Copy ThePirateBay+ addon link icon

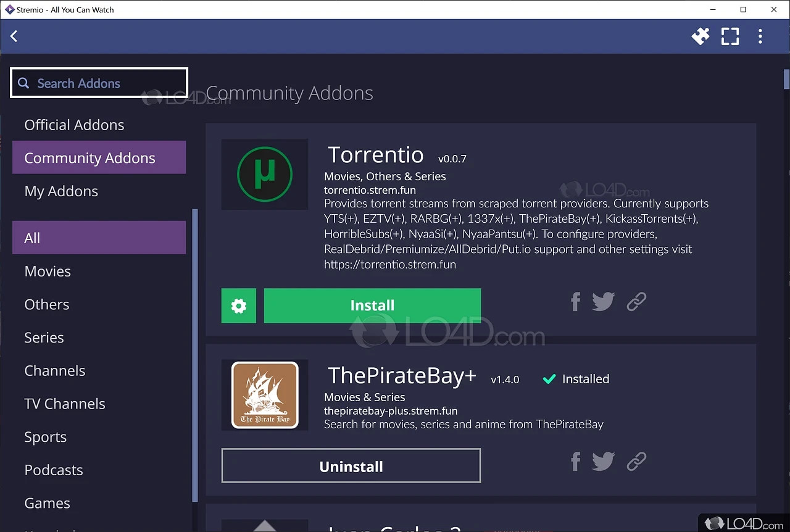[636, 461]
